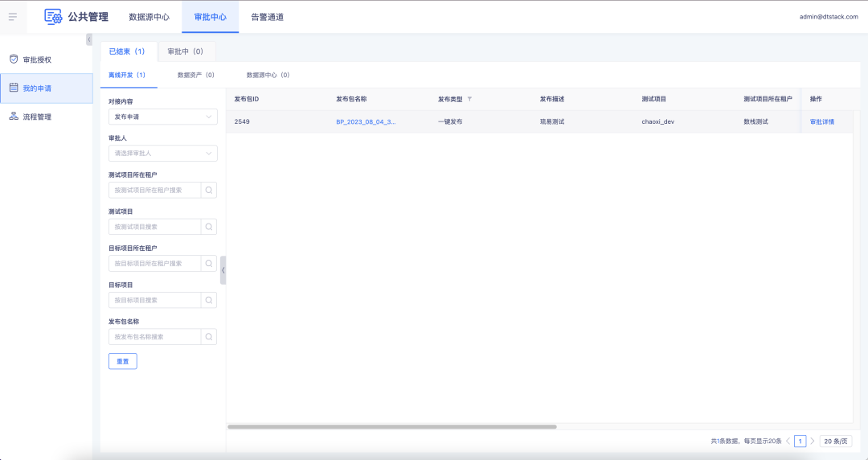This screenshot has width=868, height=460.
Task: Click search icon in 发布包名称 field
Action: click(209, 337)
